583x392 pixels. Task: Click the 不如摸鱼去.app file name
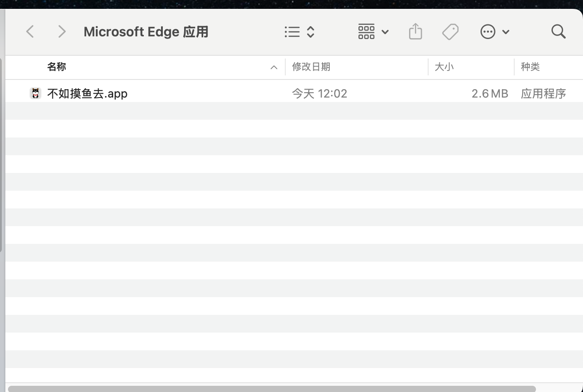[87, 94]
